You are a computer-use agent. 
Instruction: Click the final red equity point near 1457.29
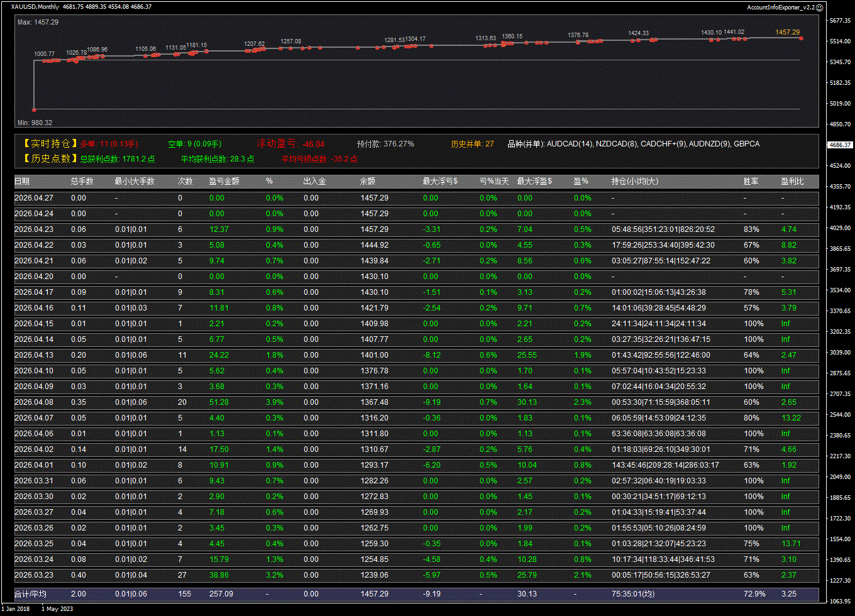tap(801, 38)
